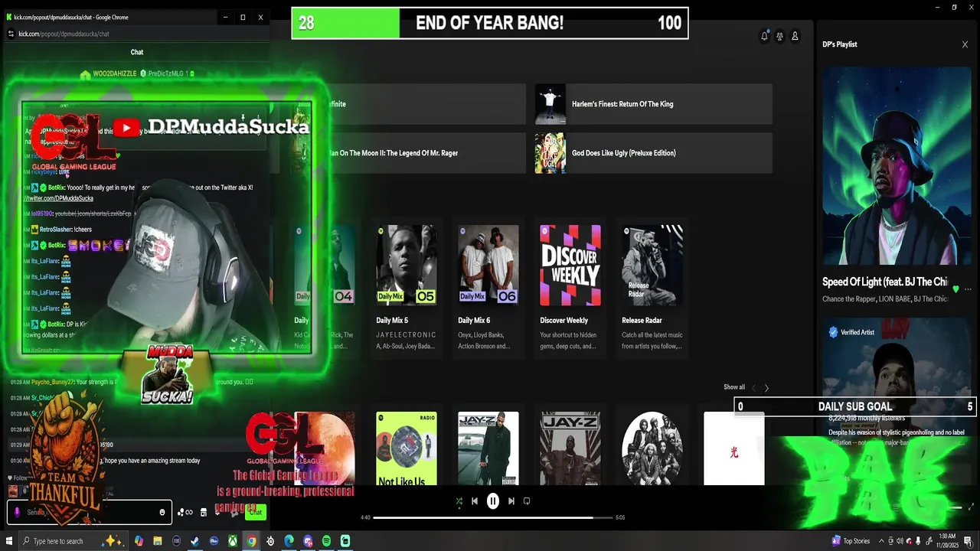Click the Daily Mix 6 title text
The height and width of the screenshot is (551, 980).
[474, 321]
